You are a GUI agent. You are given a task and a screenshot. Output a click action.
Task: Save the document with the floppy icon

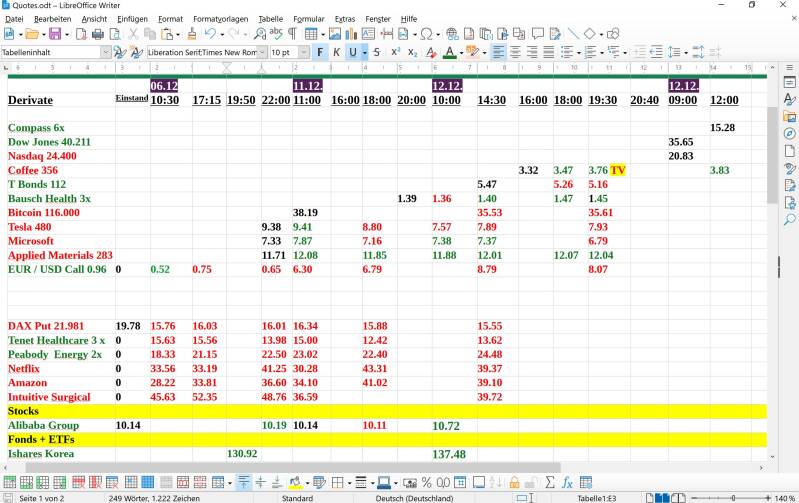pos(55,34)
